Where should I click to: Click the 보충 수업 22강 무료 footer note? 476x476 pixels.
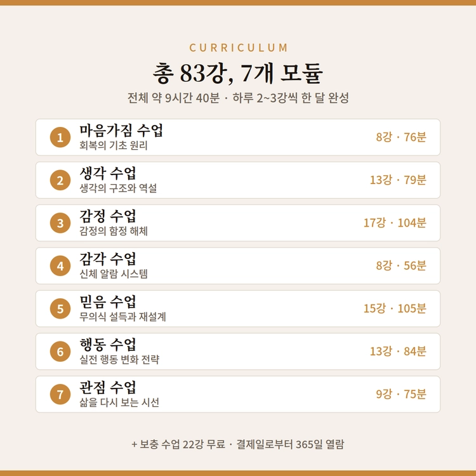pyautogui.click(x=182, y=444)
